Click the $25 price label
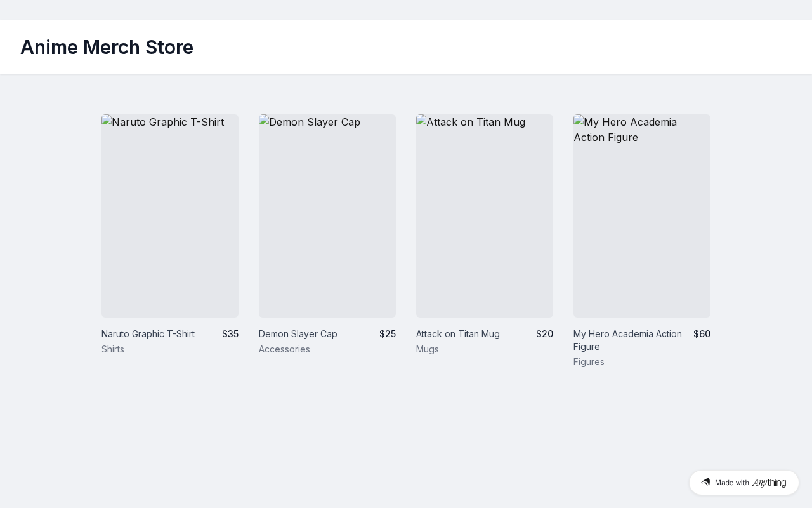This screenshot has width=812, height=508. tap(388, 334)
